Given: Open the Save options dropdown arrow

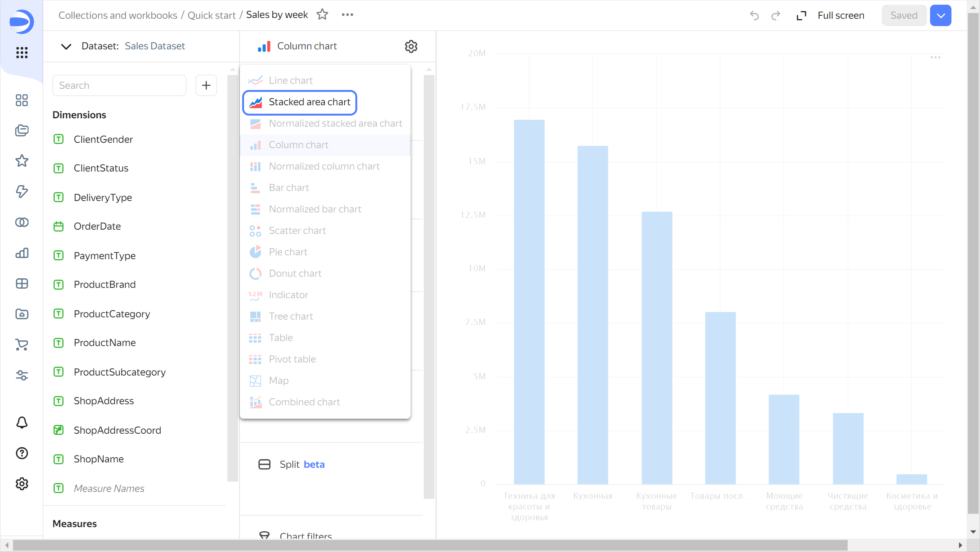Looking at the screenshot, I should [940, 15].
